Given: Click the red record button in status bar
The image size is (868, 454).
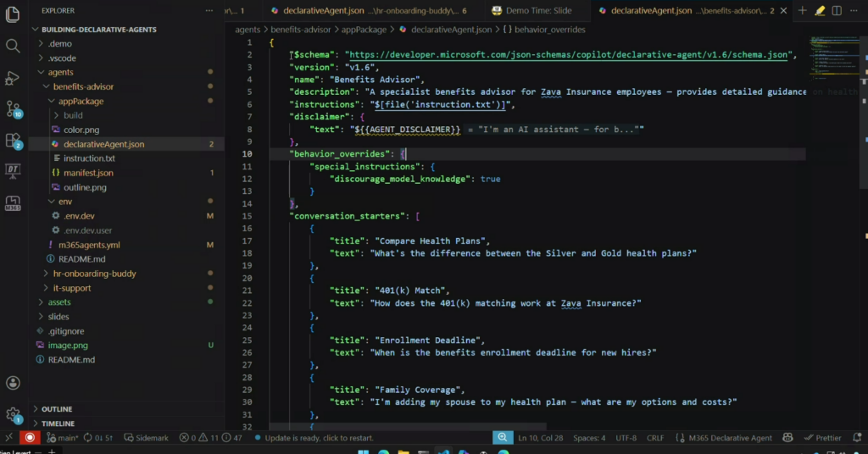Looking at the screenshot, I should [x=30, y=438].
